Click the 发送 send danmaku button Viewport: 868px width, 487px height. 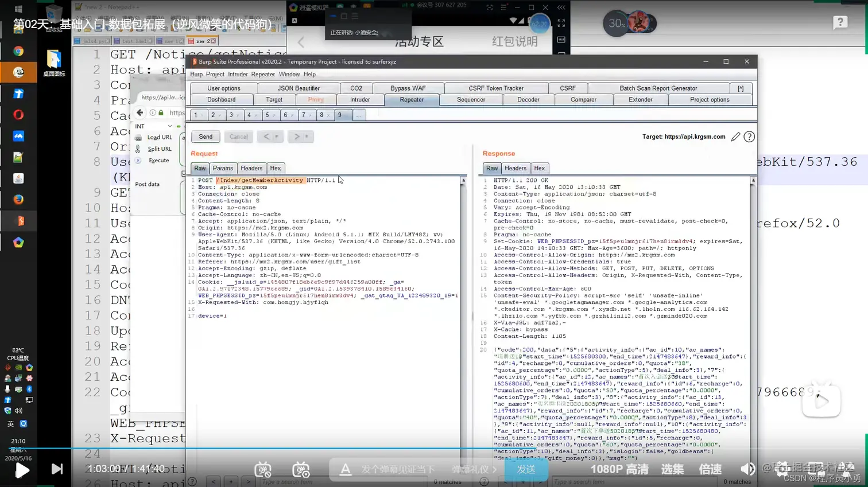point(526,469)
